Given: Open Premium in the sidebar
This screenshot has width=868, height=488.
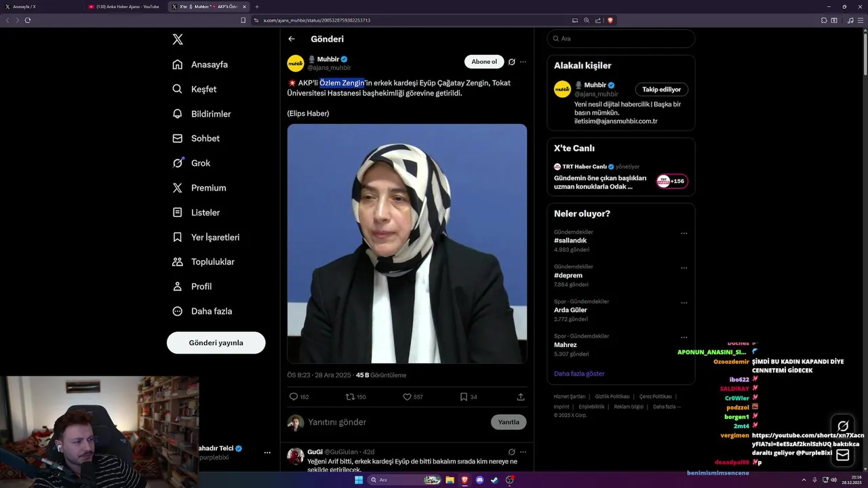Looking at the screenshot, I should (x=199, y=188).
